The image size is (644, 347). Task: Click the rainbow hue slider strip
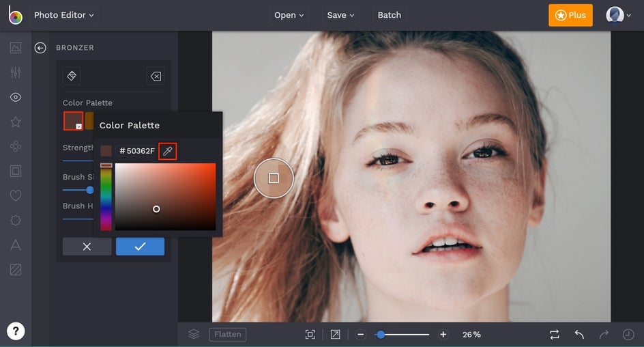pyautogui.click(x=106, y=197)
